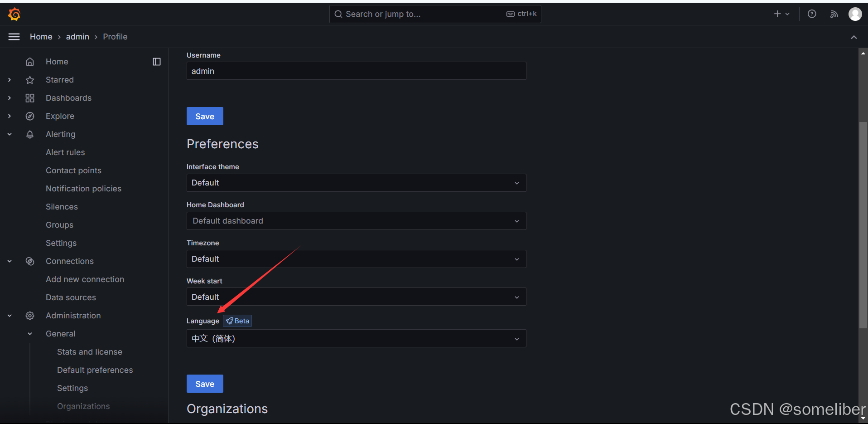Open Groups under Alerting

(59, 225)
